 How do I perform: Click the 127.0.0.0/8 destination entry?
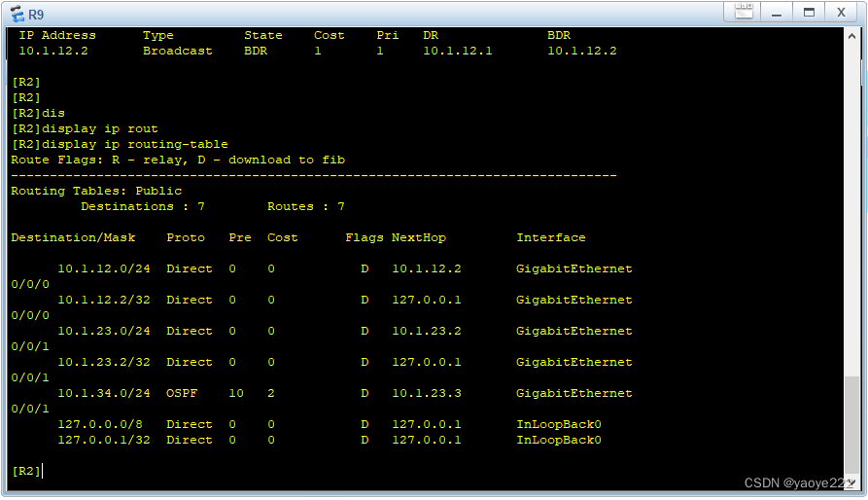100,424
